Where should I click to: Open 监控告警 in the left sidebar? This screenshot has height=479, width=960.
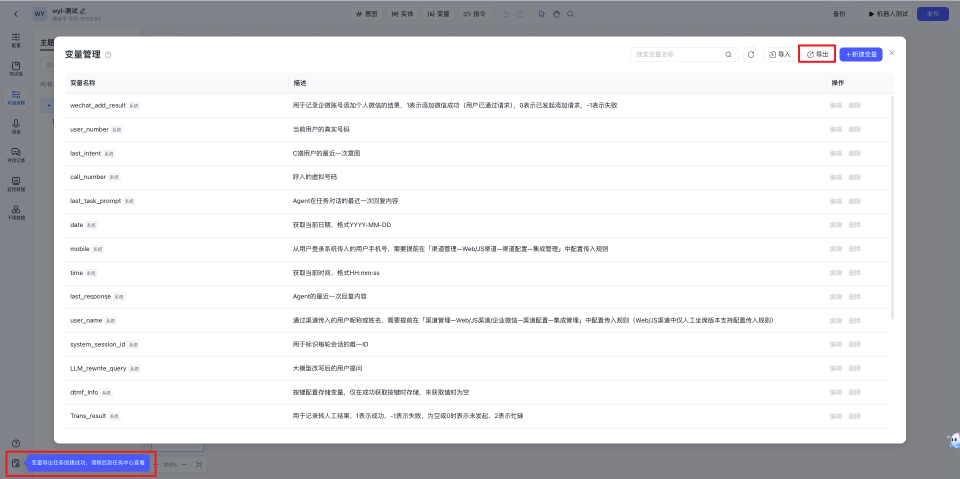click(16, 184)
